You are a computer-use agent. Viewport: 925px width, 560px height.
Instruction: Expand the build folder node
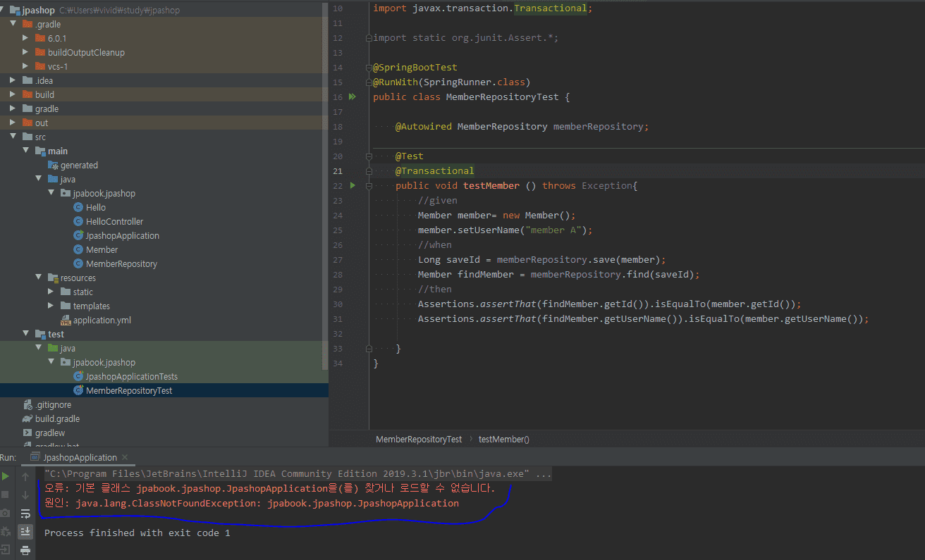coord(13,94)
